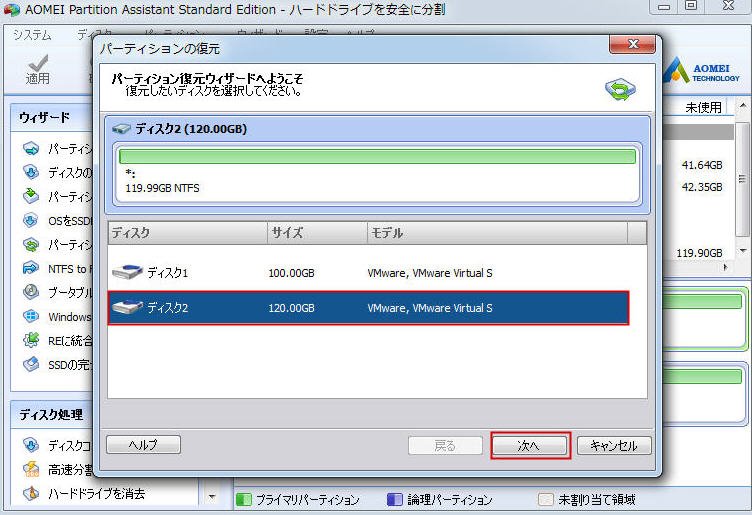Open the システム menu
Image resolution: width=752 pixels, height=515 pixels.
[32, 35]
